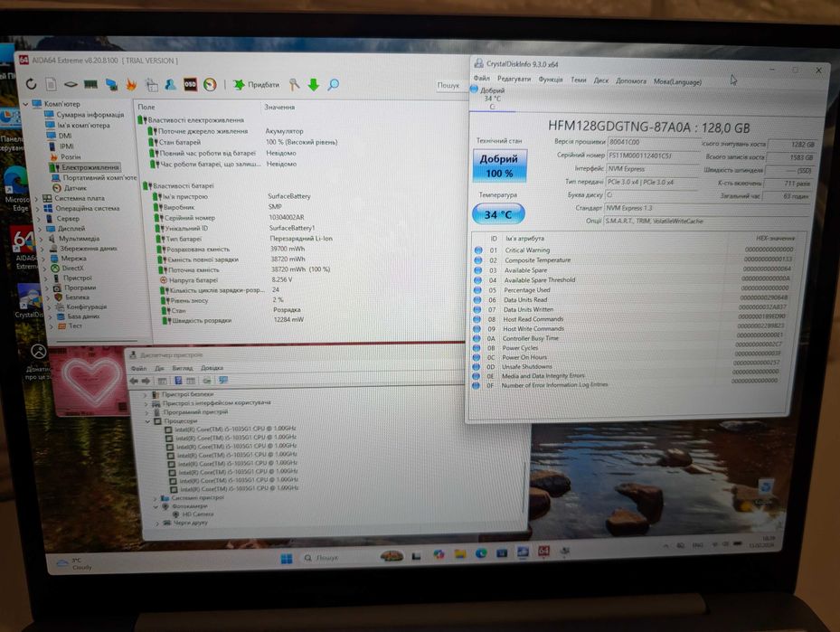The width and height of the screenshot is (840, 632).
Task: Select Розгін in the AIDA64 tree
Action: (x=71, y=157)
